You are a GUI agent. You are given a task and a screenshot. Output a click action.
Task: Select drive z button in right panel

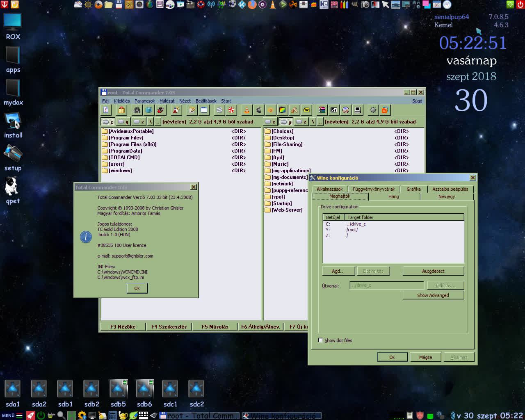(301, 122)
